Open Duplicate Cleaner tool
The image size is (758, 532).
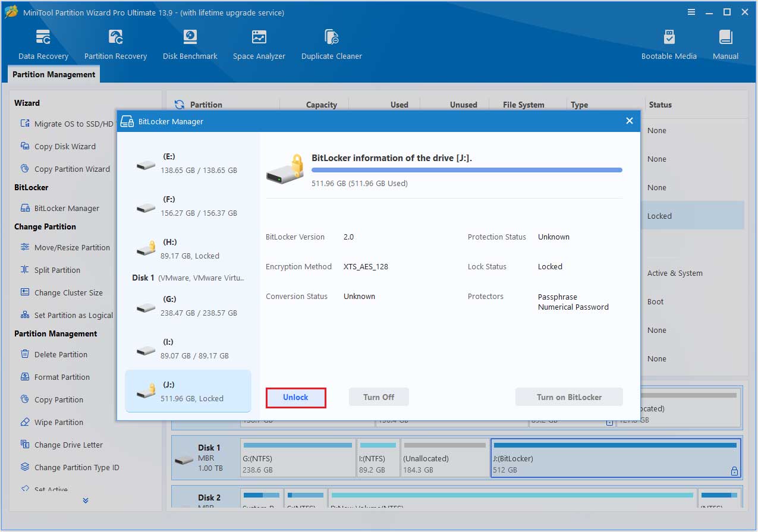pos(332,45)
